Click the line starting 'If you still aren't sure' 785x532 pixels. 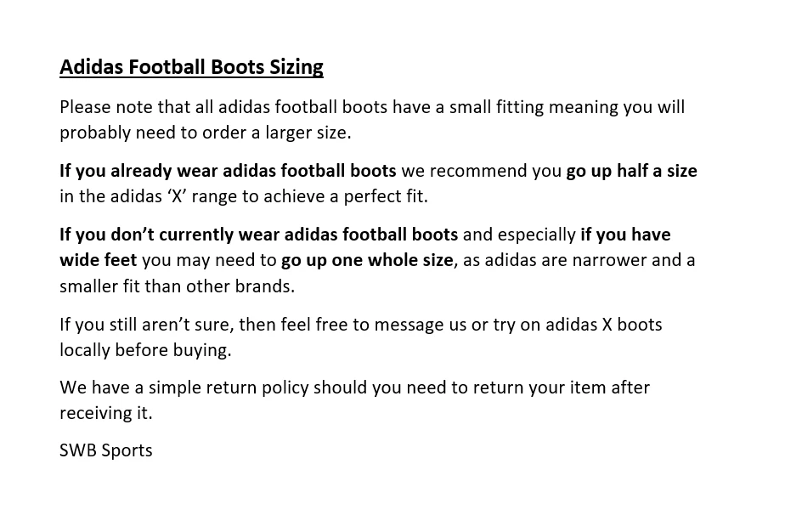[x=360, y=325]
